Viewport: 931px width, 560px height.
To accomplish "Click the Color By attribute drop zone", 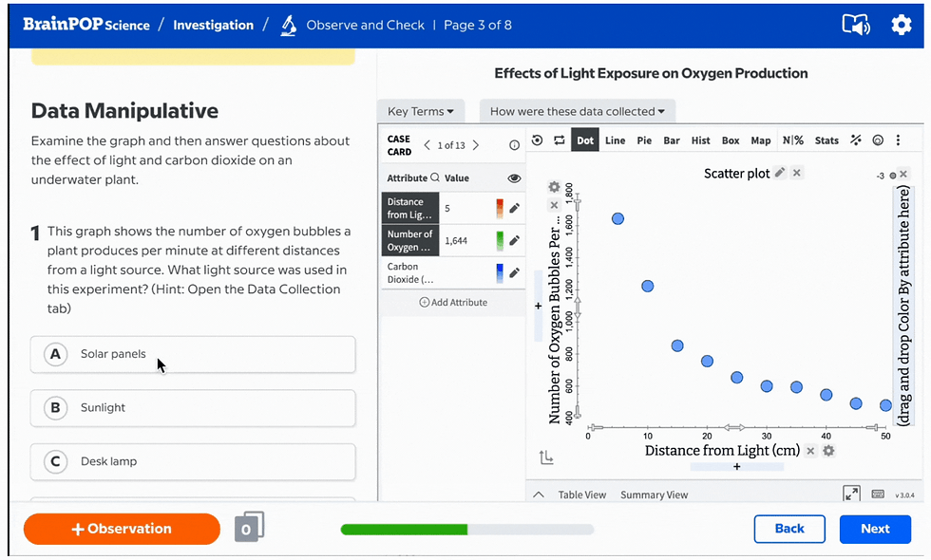I will tap(903, 306).
